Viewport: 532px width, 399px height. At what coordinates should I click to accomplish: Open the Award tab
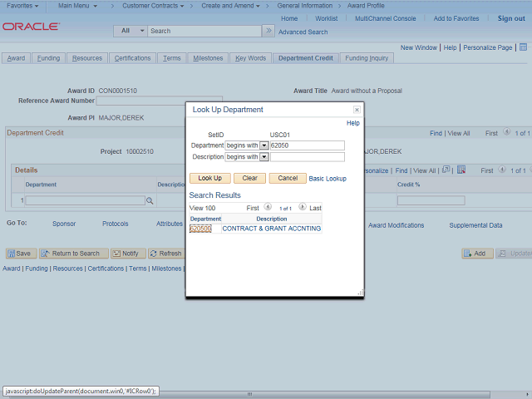coord(16,58)
